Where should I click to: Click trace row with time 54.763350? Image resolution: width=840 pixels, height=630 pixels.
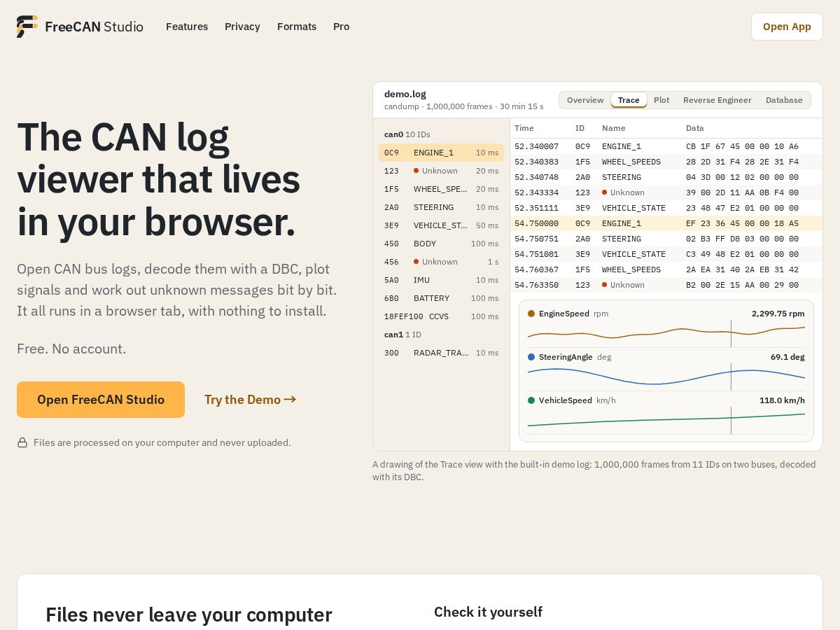pyautogui.click(x=666, y=285)
